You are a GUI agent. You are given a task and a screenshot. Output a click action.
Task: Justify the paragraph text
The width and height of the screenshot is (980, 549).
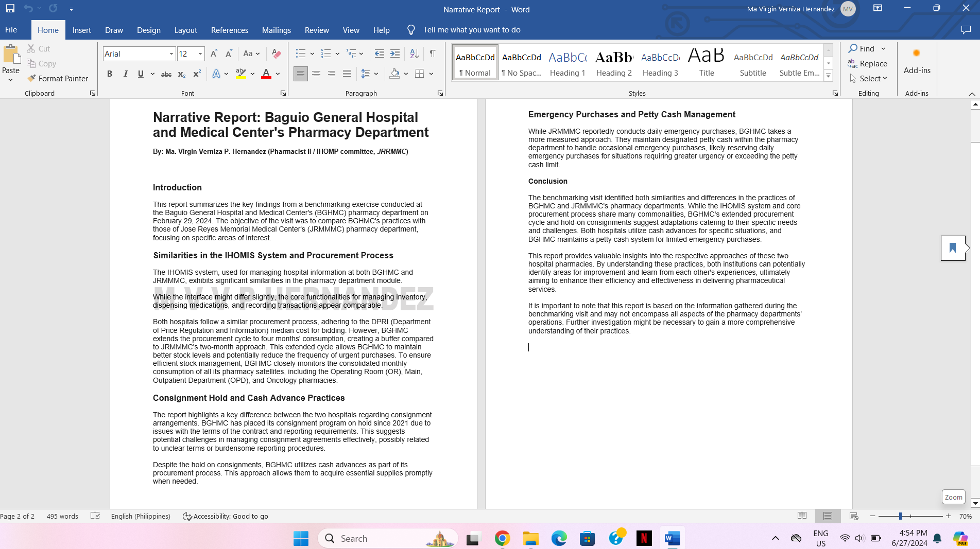[x=347, y=74]
